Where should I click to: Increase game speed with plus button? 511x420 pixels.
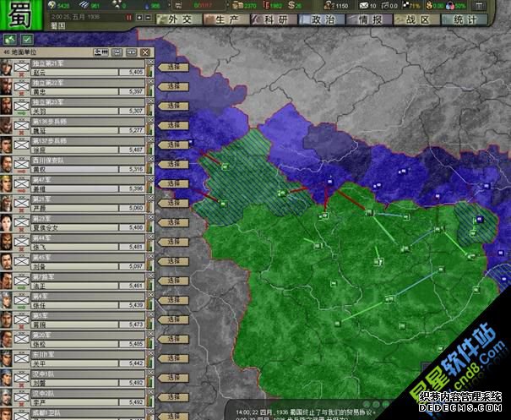point(139,18)
